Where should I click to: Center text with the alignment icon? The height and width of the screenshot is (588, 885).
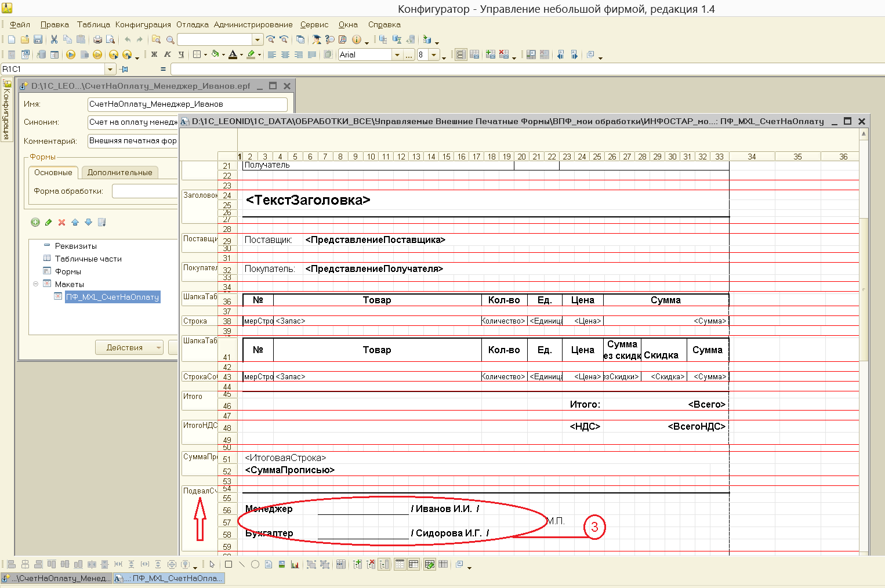285,55
